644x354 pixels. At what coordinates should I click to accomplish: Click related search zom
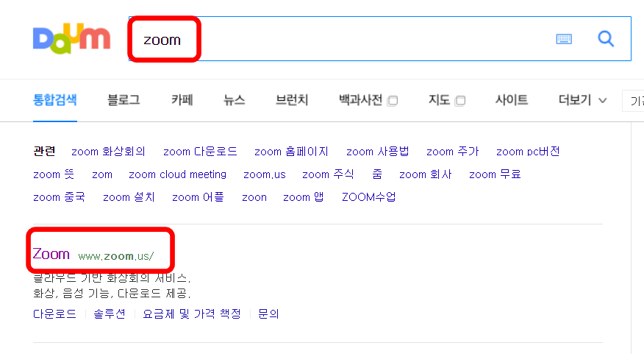pos(102,174)
